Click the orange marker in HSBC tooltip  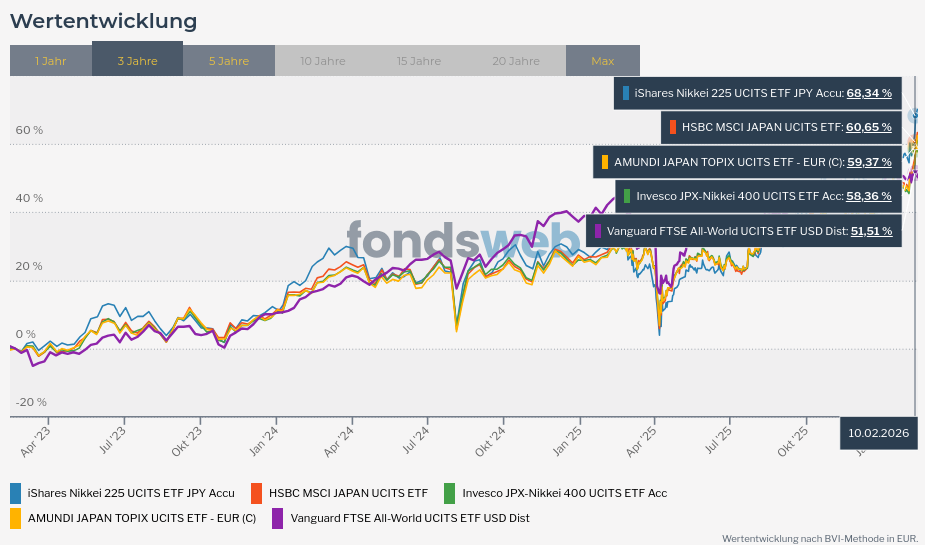coord(673,127)
